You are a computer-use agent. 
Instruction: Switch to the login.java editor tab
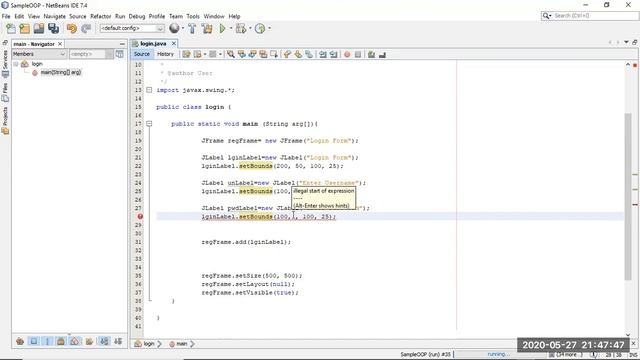coord(153,43)
